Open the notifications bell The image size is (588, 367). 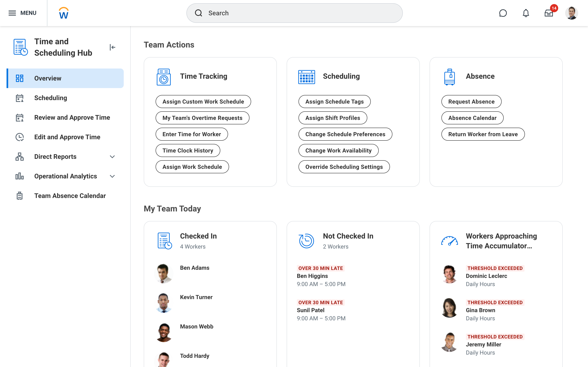click(x=526, y=13)
